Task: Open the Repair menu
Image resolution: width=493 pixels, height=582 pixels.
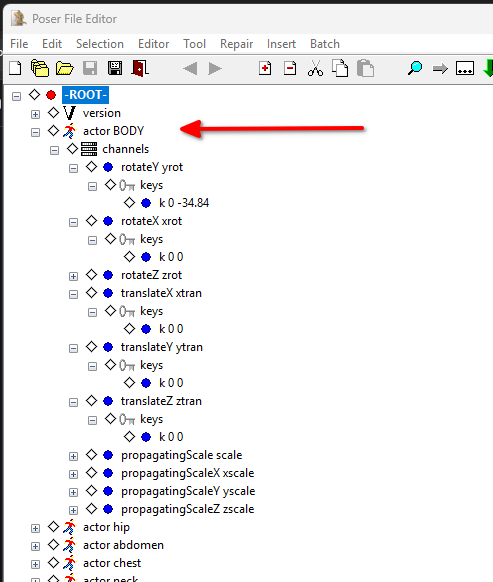Action: pyautogui.click(x=236, y=44)
